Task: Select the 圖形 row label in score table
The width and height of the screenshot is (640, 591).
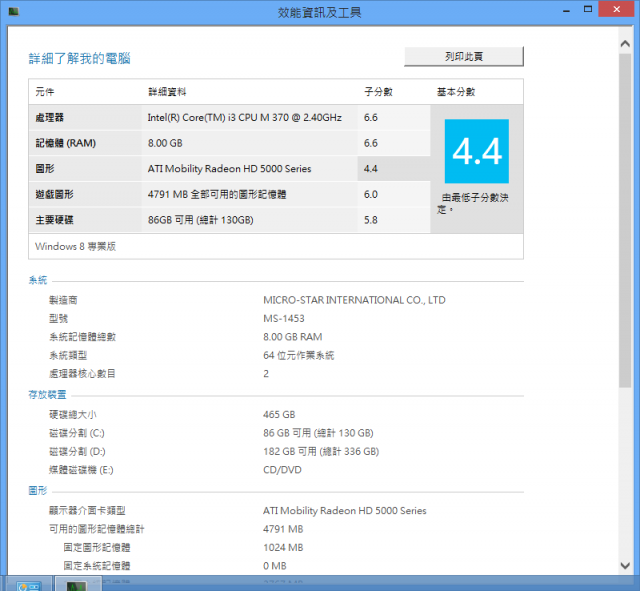Action: [x=45, y=169]
